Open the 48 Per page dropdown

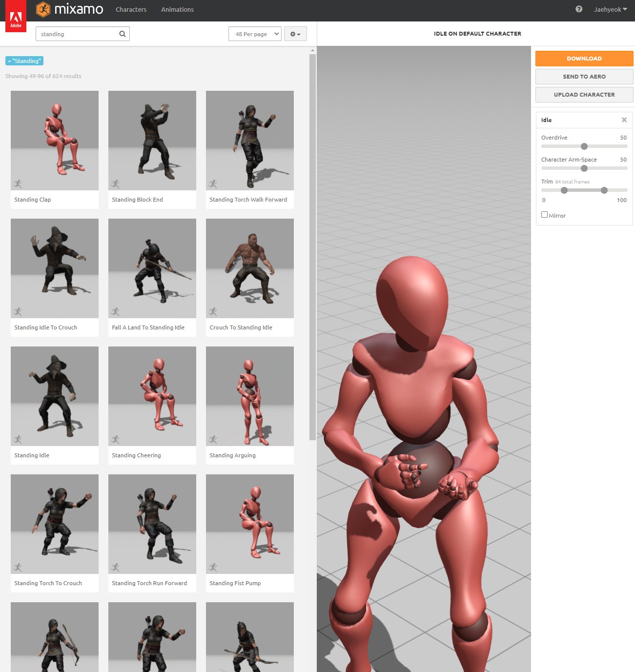255,34
